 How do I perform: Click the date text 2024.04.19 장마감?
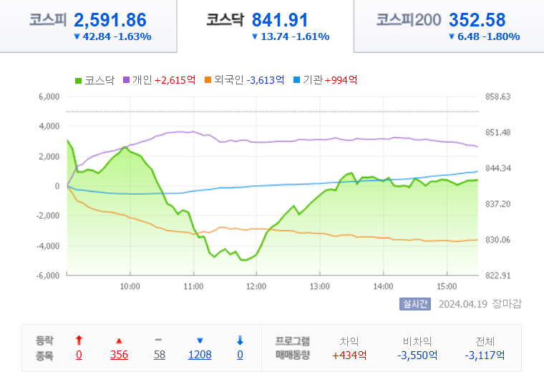pyautogui.click(x=480, y=304)
